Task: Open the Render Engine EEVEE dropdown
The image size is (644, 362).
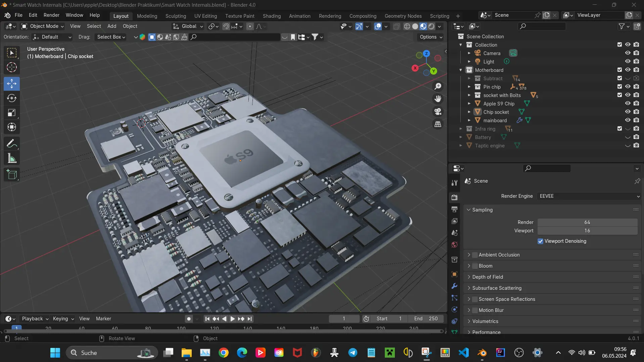Action: point(589,196)
